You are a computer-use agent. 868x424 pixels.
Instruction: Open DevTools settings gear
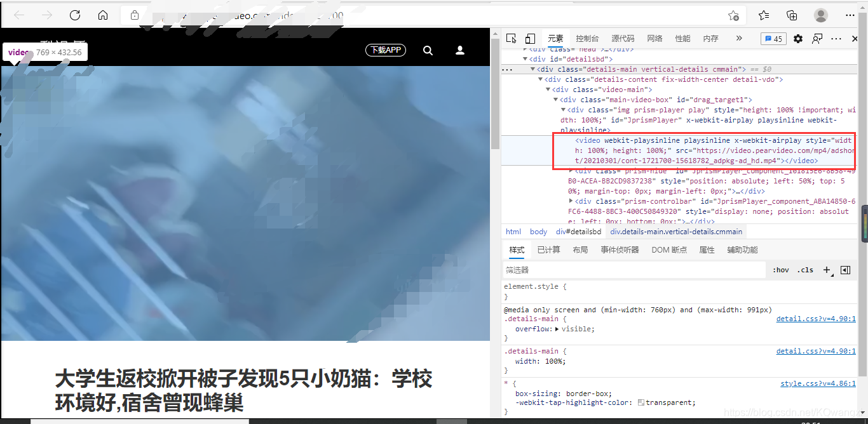798,39
